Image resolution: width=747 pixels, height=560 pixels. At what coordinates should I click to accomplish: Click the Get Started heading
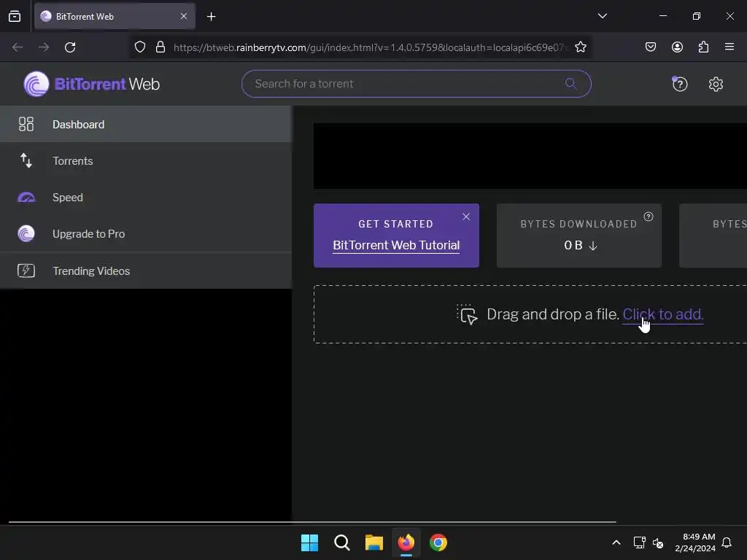(396, 224)
